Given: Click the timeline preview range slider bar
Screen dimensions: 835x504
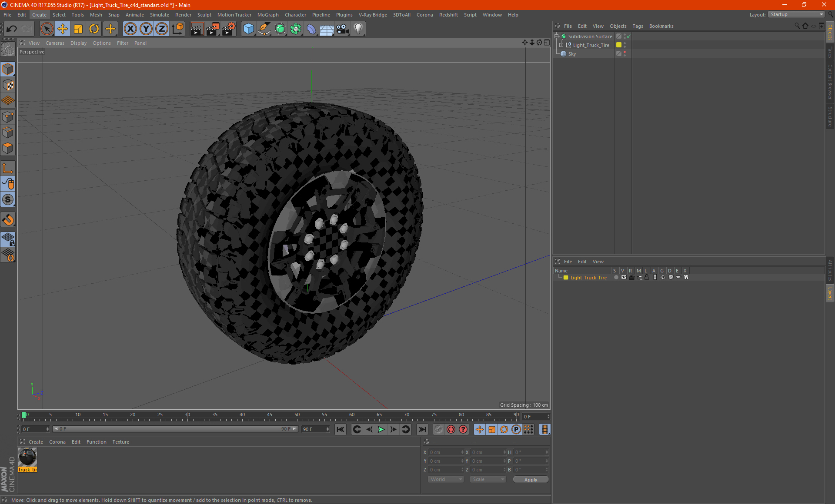Looking at the screenshot, I should point(175,429).
